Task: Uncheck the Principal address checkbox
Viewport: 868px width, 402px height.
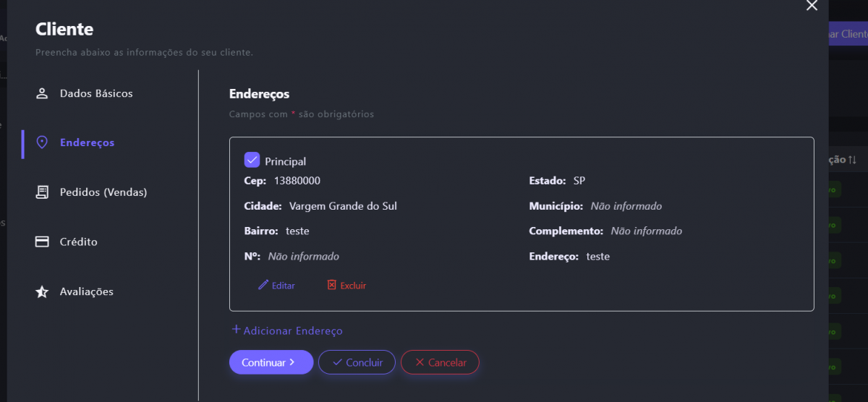Action: (252, 160)
